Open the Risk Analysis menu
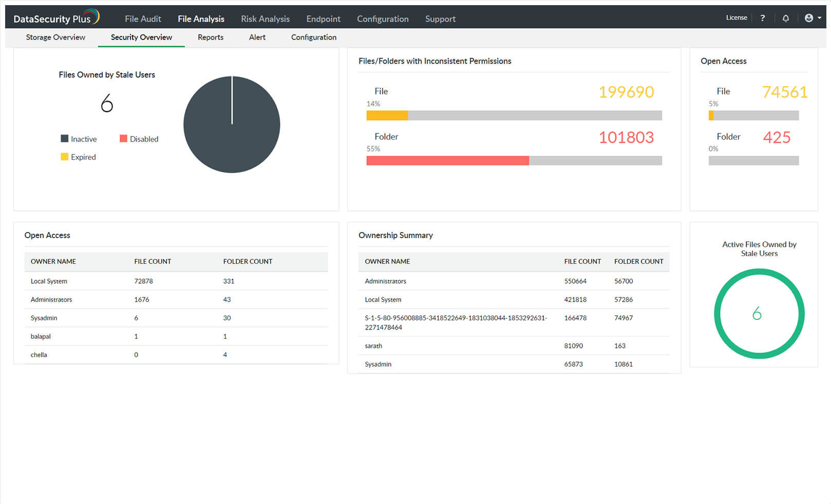 pos(265,19)
